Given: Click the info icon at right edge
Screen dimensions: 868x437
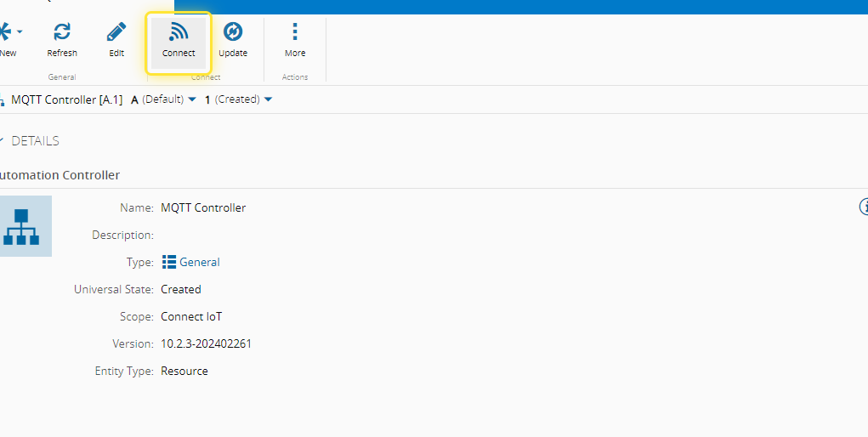Looking at the screenshot, I should 864,207.
